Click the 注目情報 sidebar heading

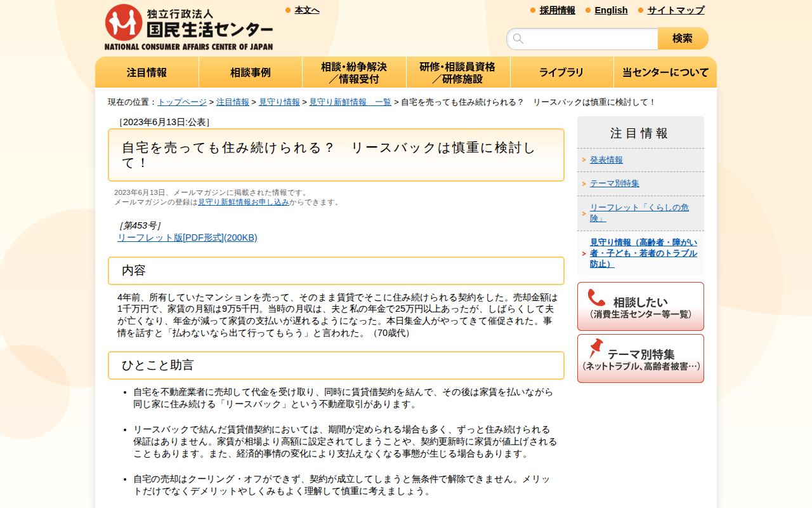point(639,133)
